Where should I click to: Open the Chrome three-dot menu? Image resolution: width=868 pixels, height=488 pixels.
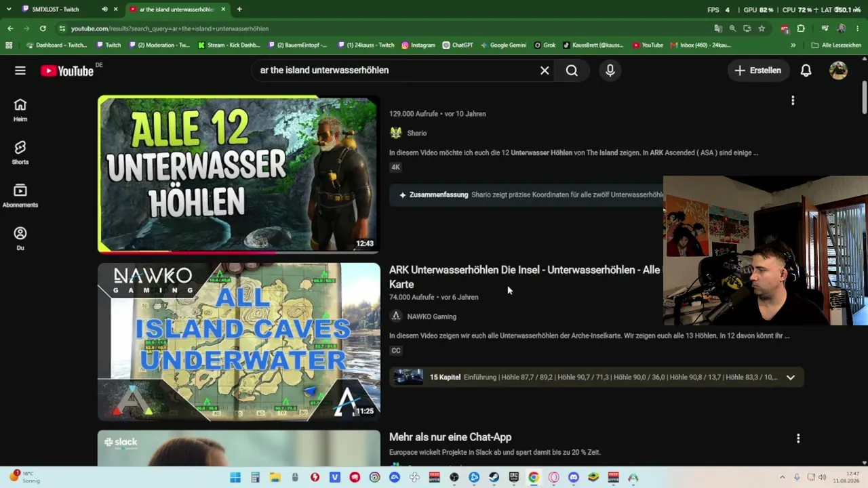858,28
